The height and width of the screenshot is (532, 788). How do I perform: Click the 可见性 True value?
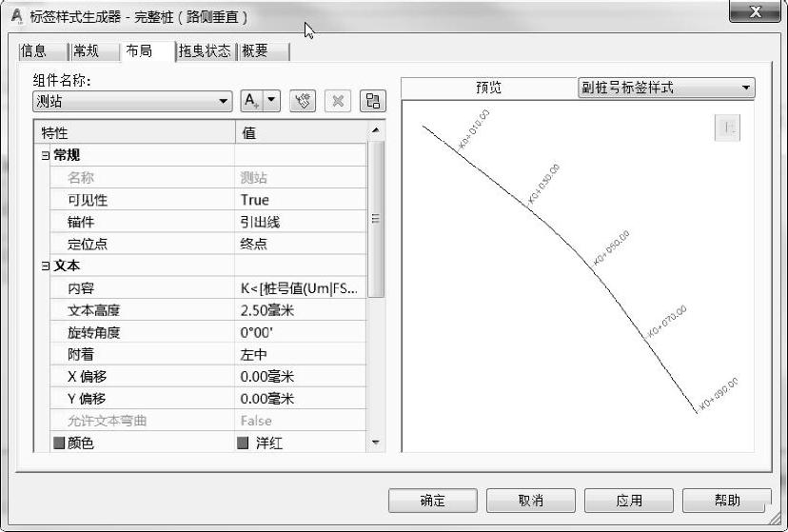tap(301, 200)
